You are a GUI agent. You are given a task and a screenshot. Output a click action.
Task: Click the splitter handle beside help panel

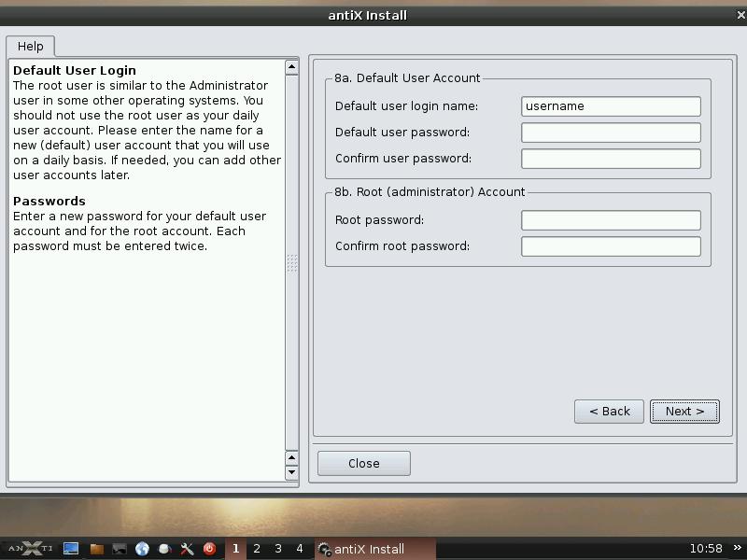click(x=292, y=263)
